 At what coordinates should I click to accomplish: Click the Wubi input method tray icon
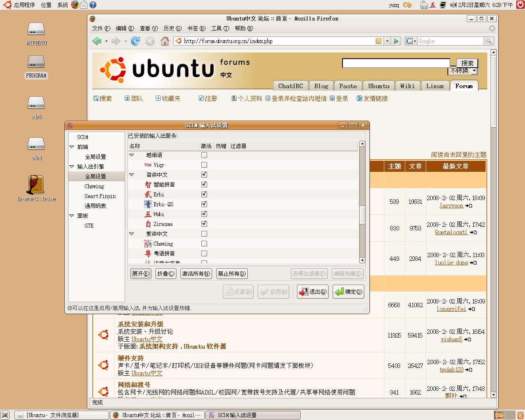tap(433, 5)
